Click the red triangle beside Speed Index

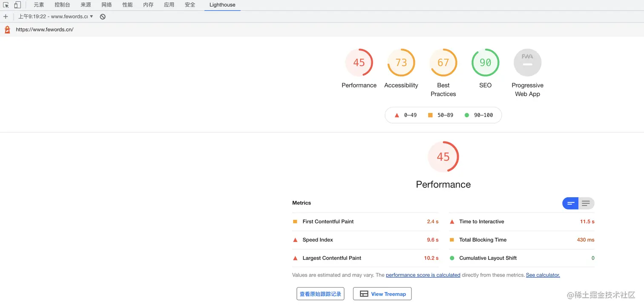click(x=295, y=240)
